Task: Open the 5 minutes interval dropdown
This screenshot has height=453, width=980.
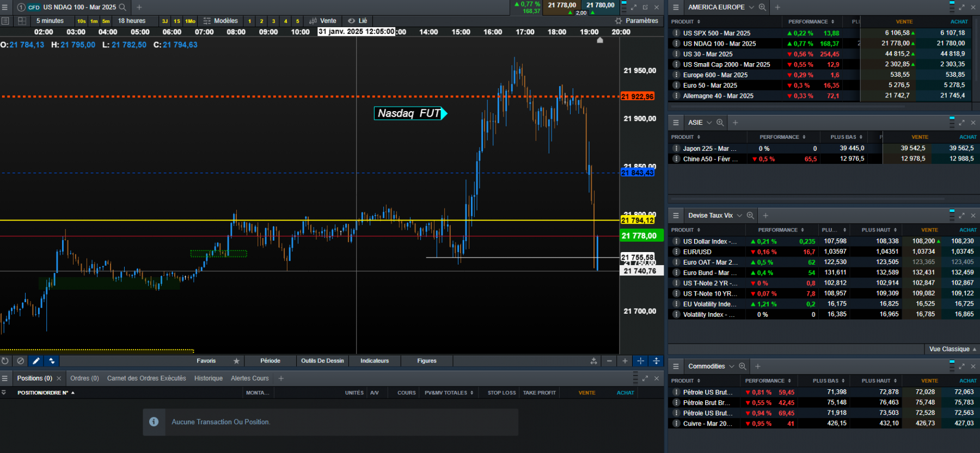Action: [x=50, y=21]
